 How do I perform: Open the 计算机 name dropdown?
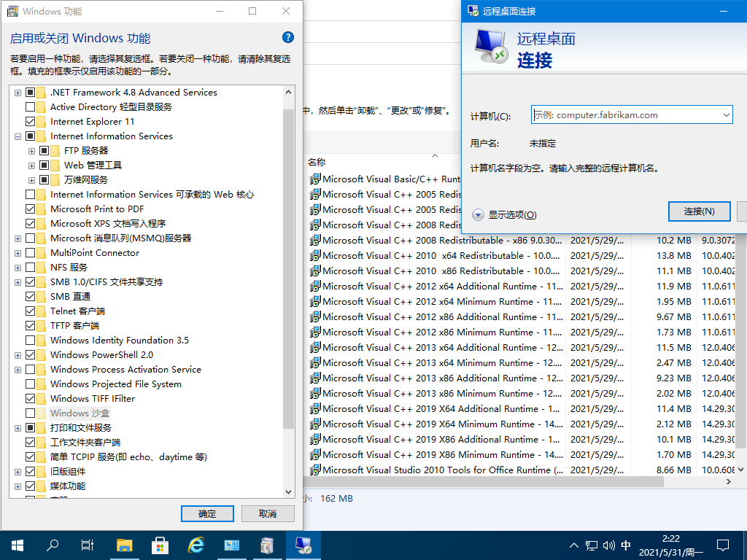click(727, 114)
